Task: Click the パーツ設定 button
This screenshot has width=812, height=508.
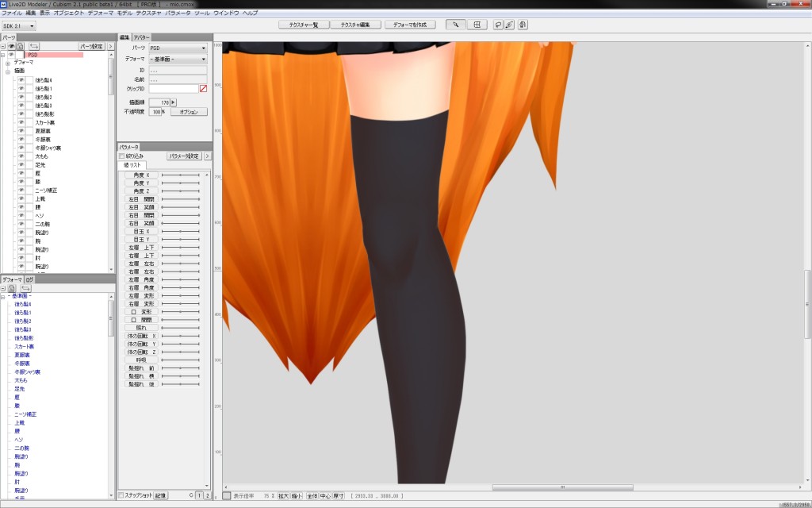Action: pos(92,46)
